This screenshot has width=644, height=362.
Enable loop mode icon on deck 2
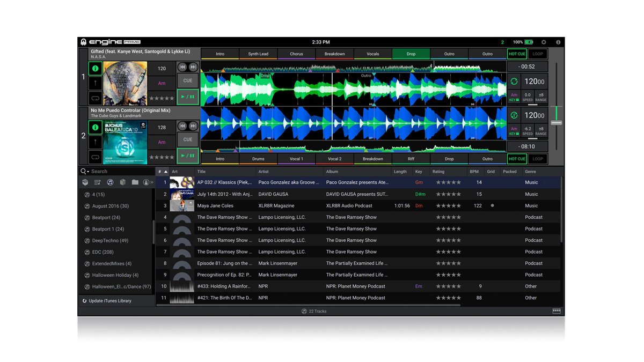coord(94,157)
